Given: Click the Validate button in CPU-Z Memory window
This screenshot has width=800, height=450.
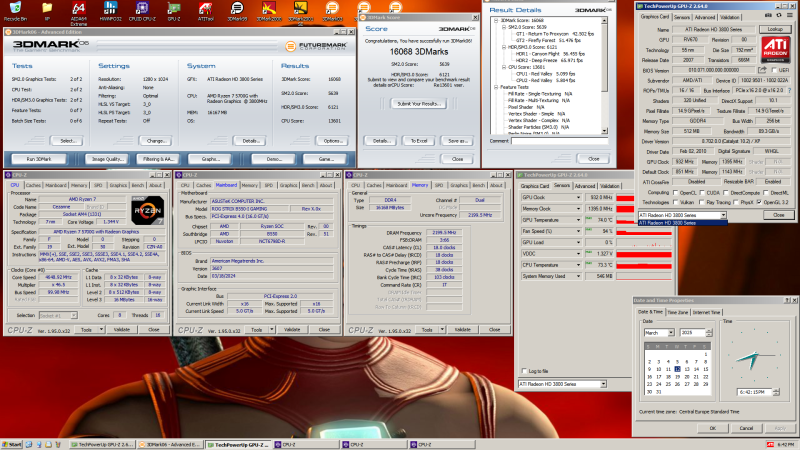Looking at the screenshot, I should 462,330.
